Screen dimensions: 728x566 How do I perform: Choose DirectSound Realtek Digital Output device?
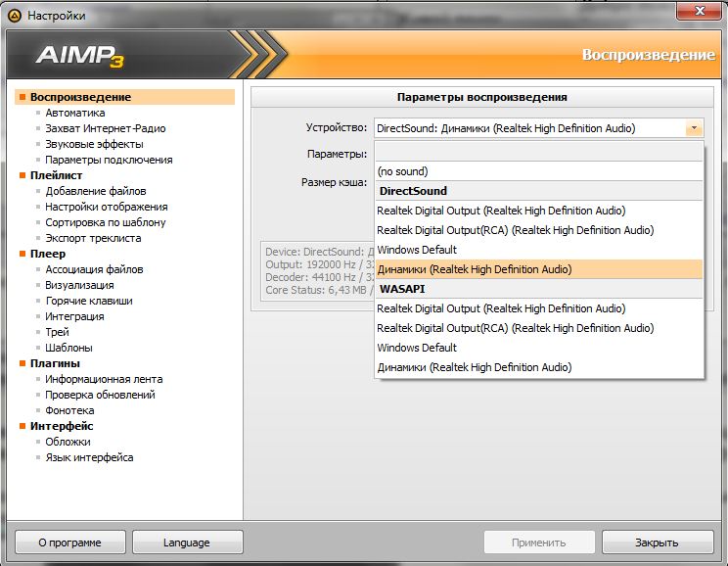pos(539,211)
